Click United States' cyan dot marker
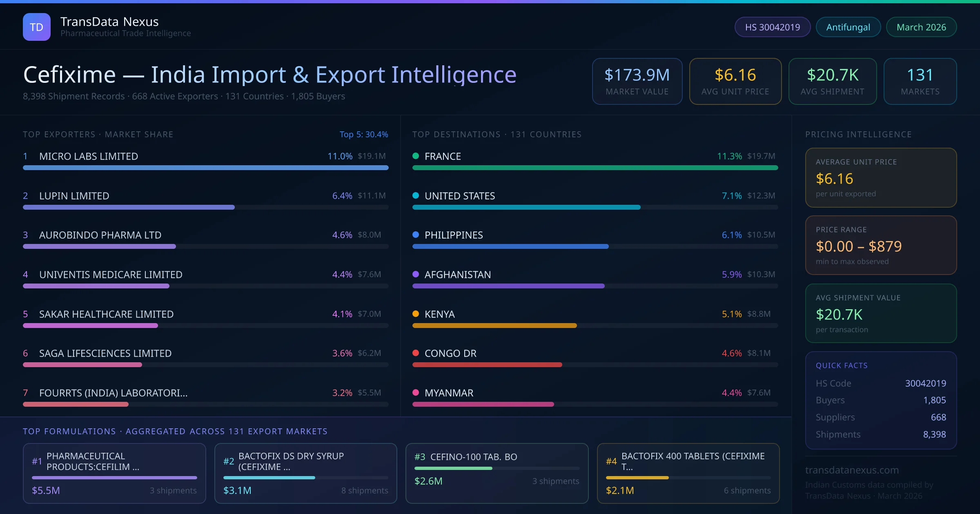The width and height of the screenshot is (980, 514). coord(416,195)
